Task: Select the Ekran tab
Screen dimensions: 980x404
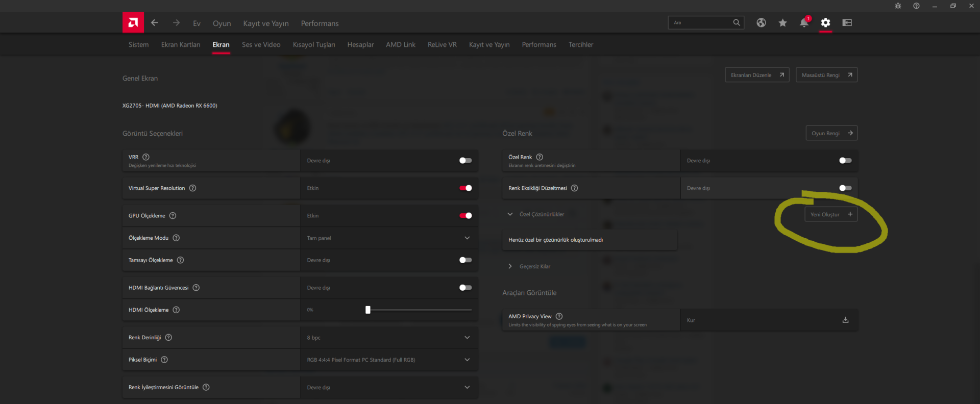Action: 221,45
